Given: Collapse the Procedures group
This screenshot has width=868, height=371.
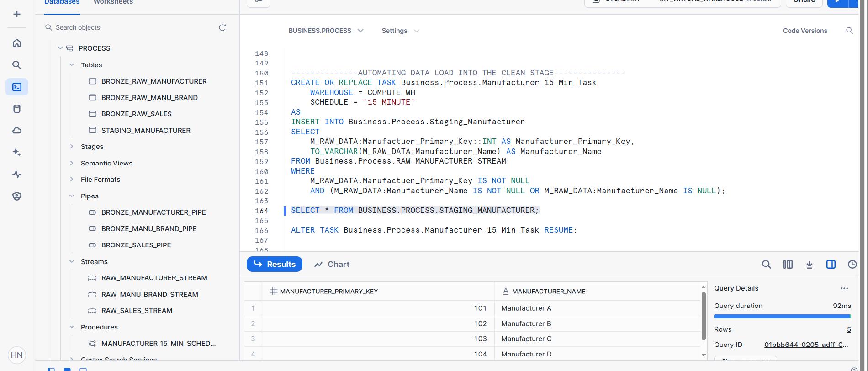Looking at the screenshot, I should coord(72,327).
